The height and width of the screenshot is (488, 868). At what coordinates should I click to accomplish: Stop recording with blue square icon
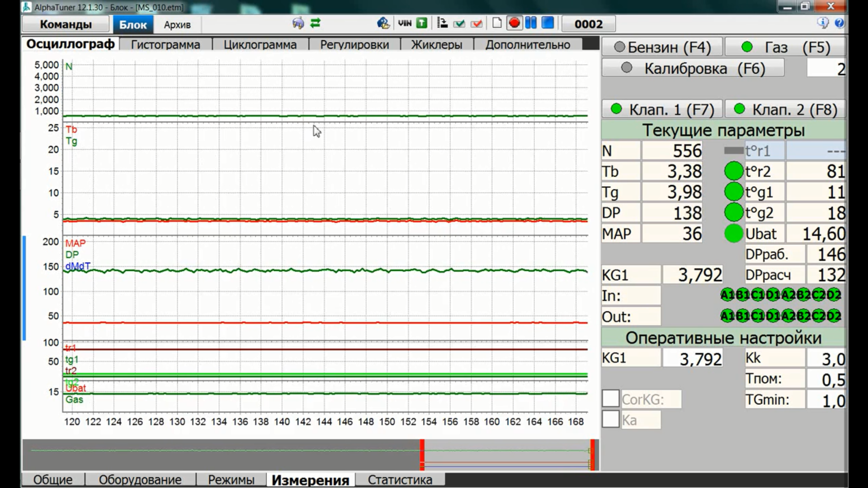pyautogui.click(x=547, y=23)
